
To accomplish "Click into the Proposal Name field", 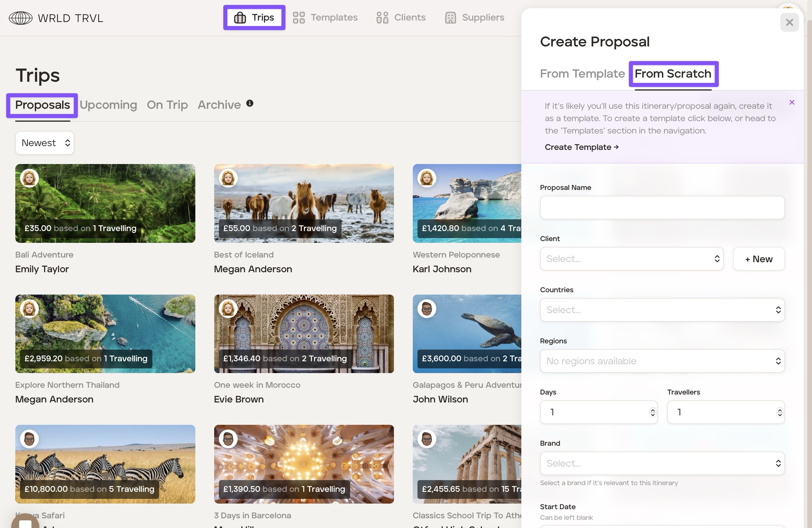I will click(662, 208).
